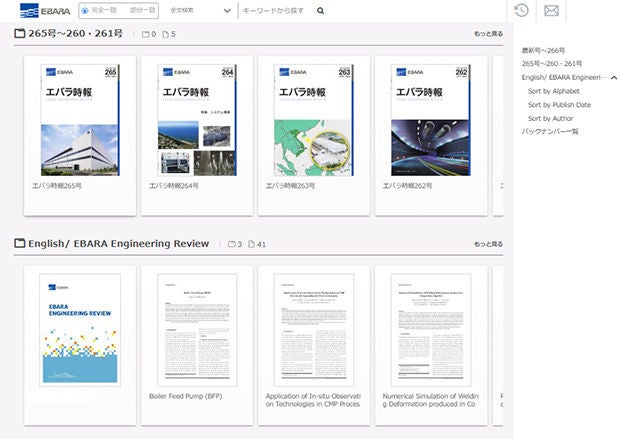
Task: Click the search magnifier icon
Action: pos(320,11)
